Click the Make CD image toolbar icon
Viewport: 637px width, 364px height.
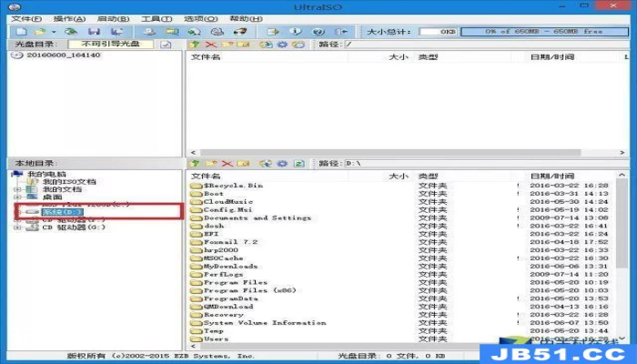coord(149,31)
